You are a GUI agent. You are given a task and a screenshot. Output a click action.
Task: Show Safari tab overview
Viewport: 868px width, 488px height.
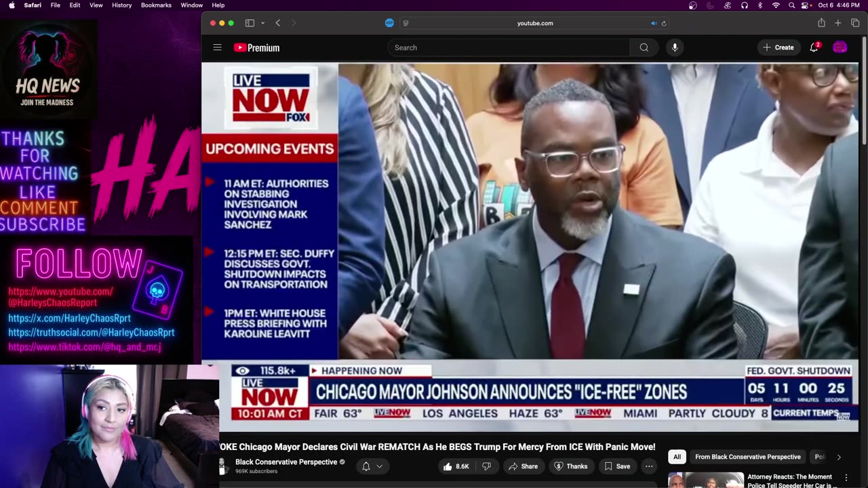tap(854, 23)
